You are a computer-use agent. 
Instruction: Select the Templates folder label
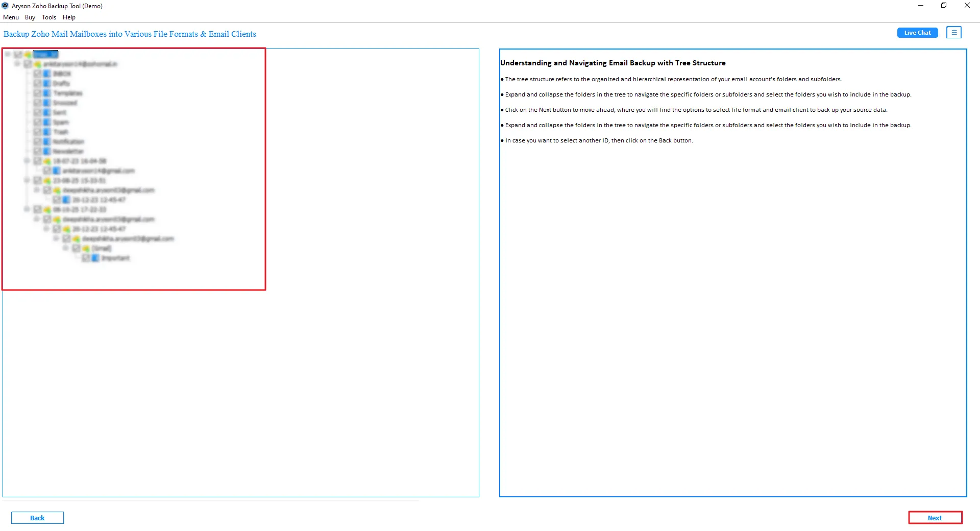[x=67, y=93]
